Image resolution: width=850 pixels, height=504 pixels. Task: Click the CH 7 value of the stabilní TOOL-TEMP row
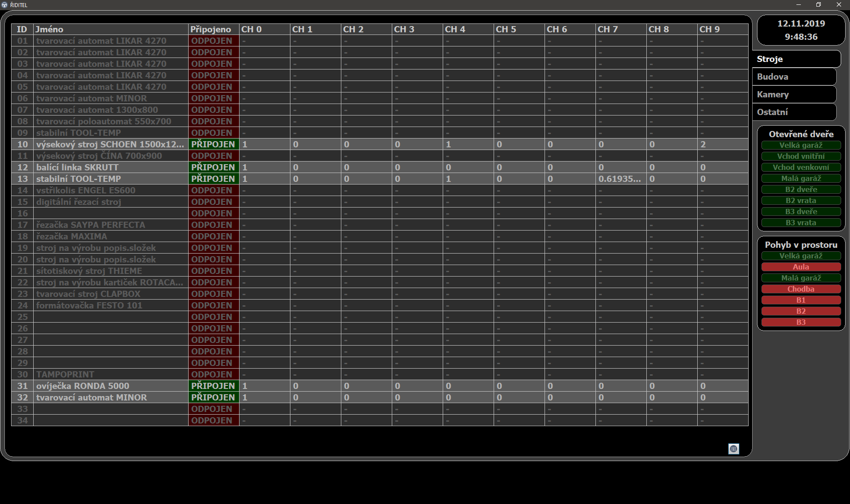(x=620, y=179)
